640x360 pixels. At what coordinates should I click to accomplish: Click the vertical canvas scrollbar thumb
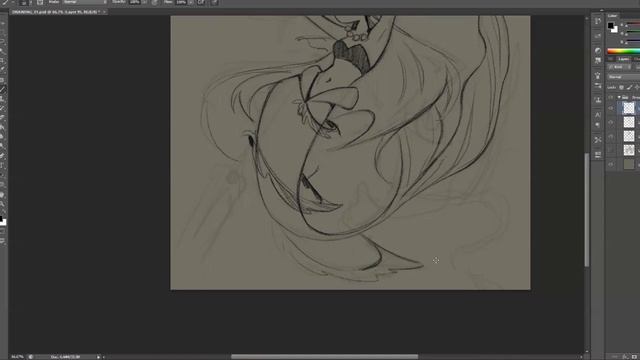(x=587, y=210)
